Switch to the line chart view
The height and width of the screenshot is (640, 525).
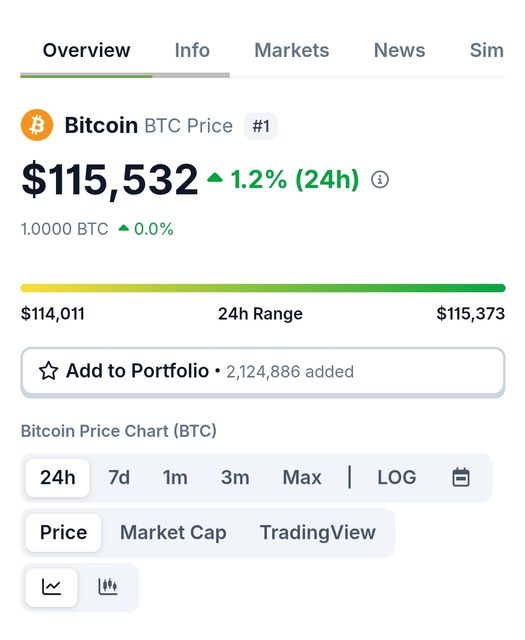click(51, 587)
